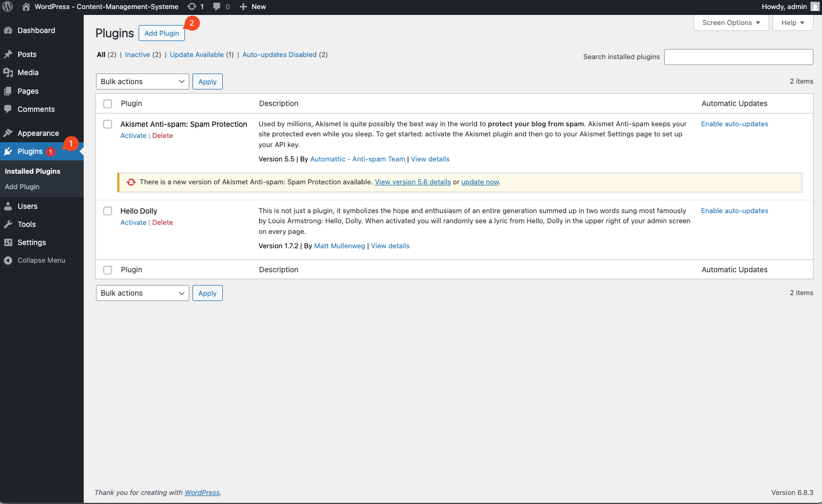
Task: Tick the Akismet Anti-spam plugin checkbox
Action: coord(108,124)
